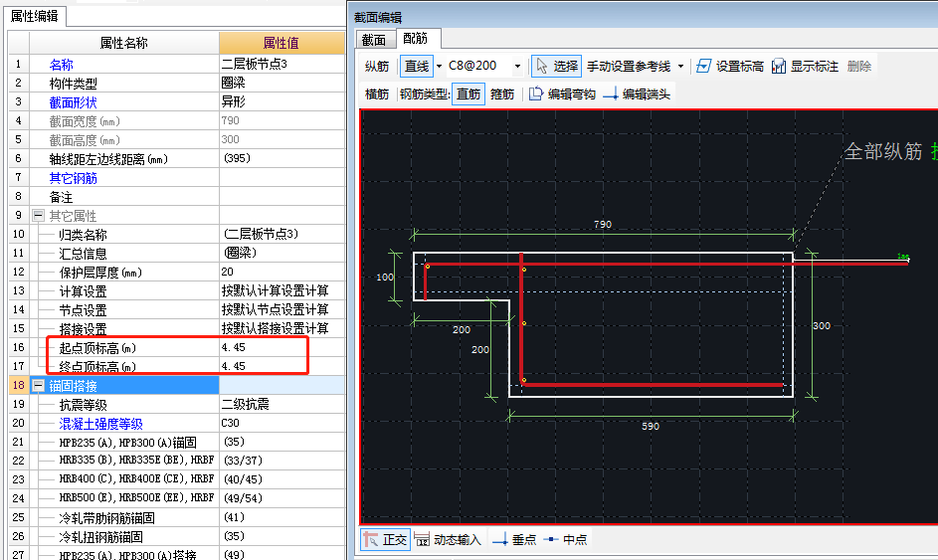Click the 选择 arrow cursor tool
The width and height of the screenshot is (938, 560).
point(556,66)
